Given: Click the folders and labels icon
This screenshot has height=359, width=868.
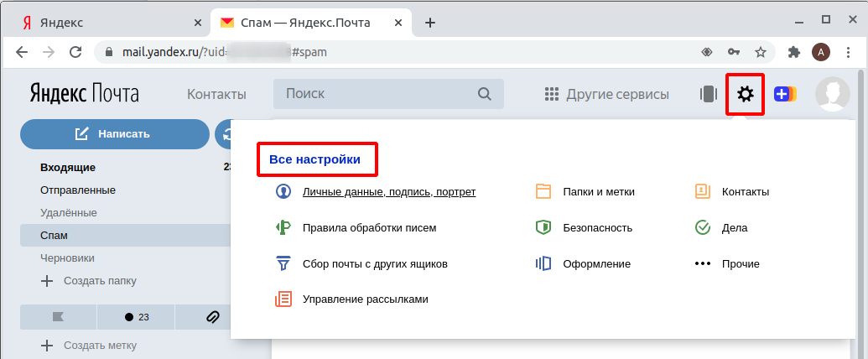Looking at the screenshot, I should pos(543,192).
